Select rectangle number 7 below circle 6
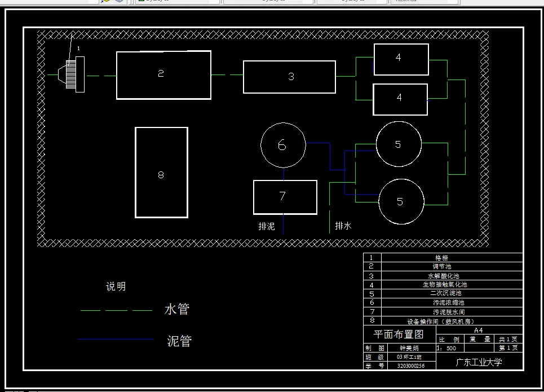The width and height of the screenshot is (544, 392). (285, 197)
